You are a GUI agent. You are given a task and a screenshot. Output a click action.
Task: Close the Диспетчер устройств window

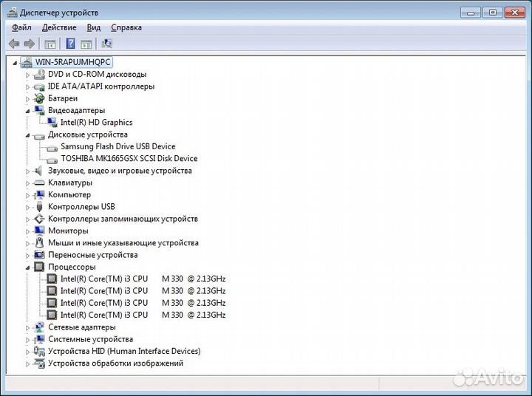(x=515, y=13)
